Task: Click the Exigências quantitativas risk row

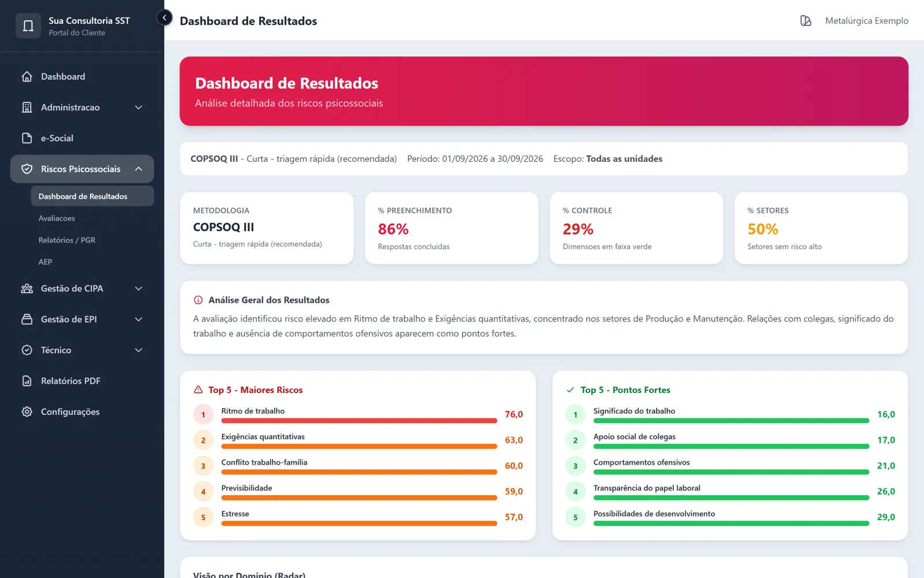Action: [358, 440]
